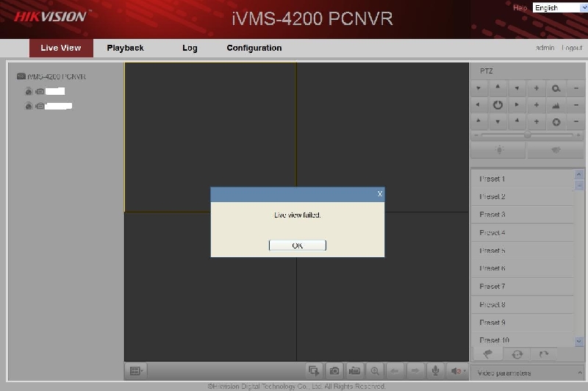Select the top-right video pane
This screenshot has width=588, height=391.
click(x=382, y=137)
